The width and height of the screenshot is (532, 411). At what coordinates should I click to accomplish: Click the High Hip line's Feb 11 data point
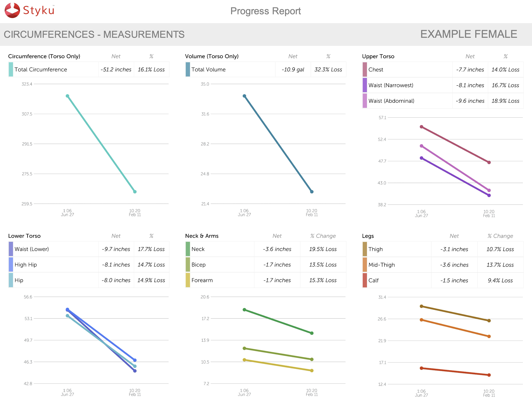(135, 360)
